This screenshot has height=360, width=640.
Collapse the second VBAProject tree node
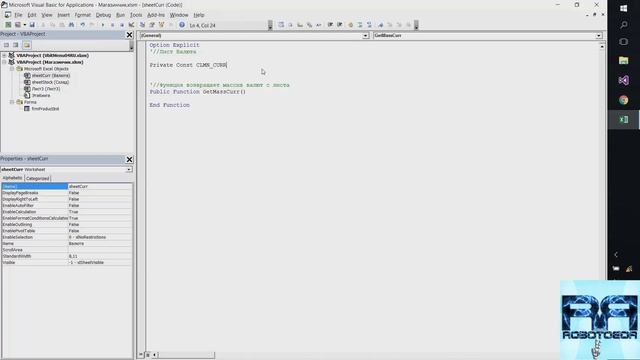pos(4,62)
